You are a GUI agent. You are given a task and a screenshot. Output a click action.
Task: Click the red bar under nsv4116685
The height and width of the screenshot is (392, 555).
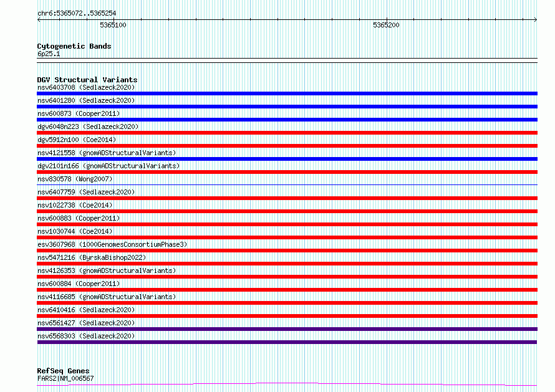(287, 303)
